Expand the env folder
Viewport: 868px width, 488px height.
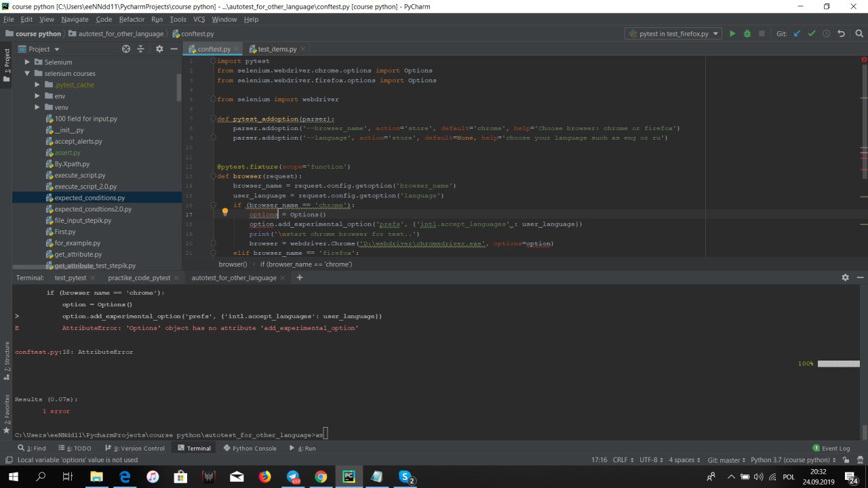(x=38, y=96)
